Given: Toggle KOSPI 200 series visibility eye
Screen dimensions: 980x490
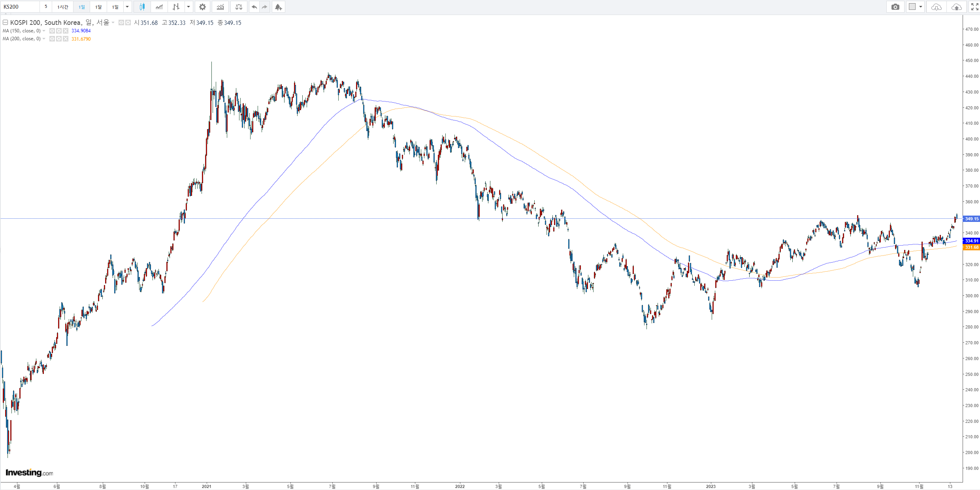Looking at the screenshot, I should [121, 23].
